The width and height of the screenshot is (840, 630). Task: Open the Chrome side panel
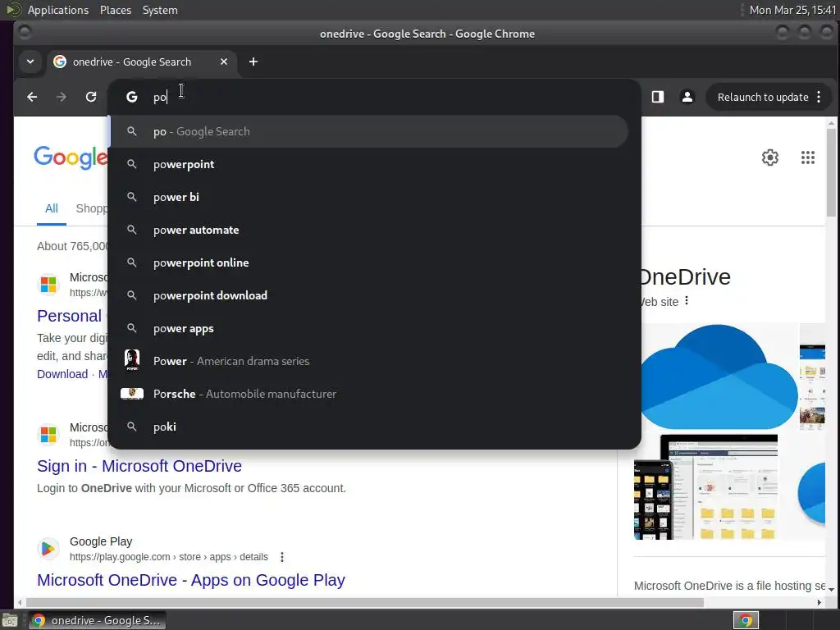point(658,97)
